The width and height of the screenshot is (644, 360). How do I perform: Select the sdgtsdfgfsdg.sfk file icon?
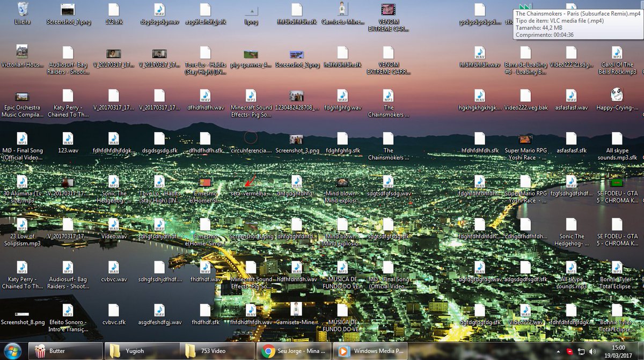point(388,228)
